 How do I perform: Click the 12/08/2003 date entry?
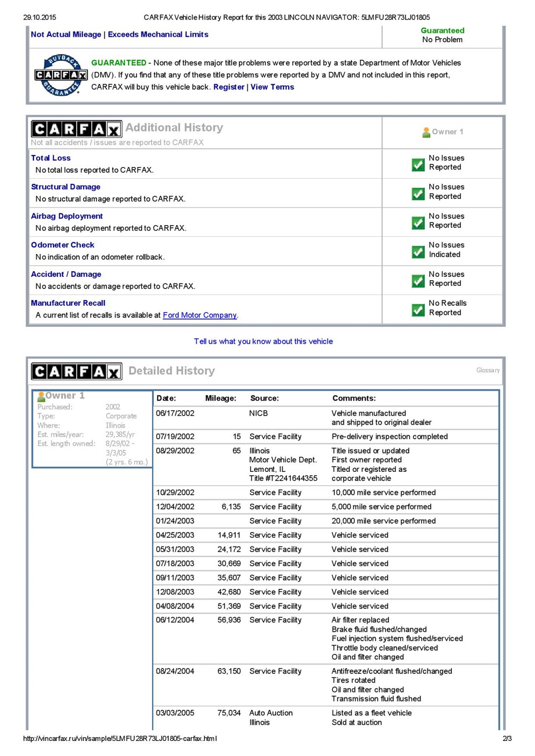(x=175, y=592)
